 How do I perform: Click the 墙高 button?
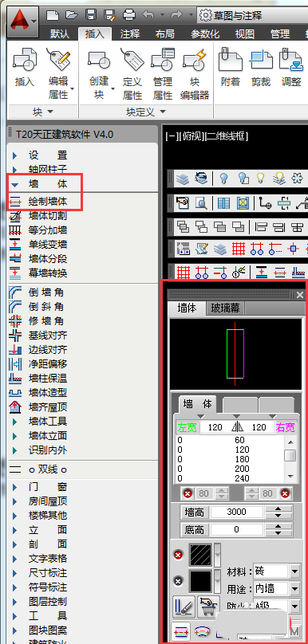[195, 512]
